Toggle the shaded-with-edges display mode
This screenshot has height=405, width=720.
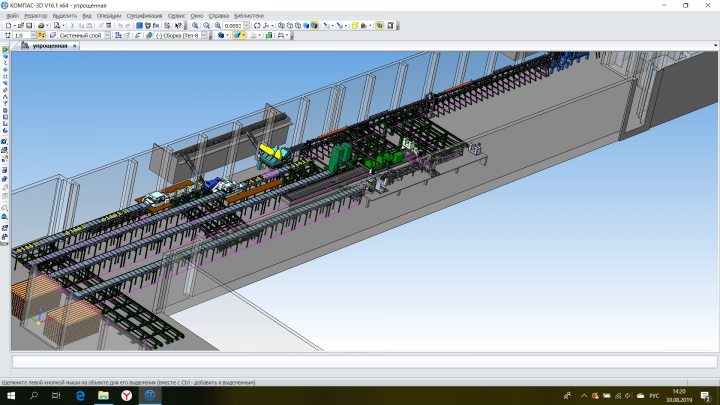coord(314,26)
